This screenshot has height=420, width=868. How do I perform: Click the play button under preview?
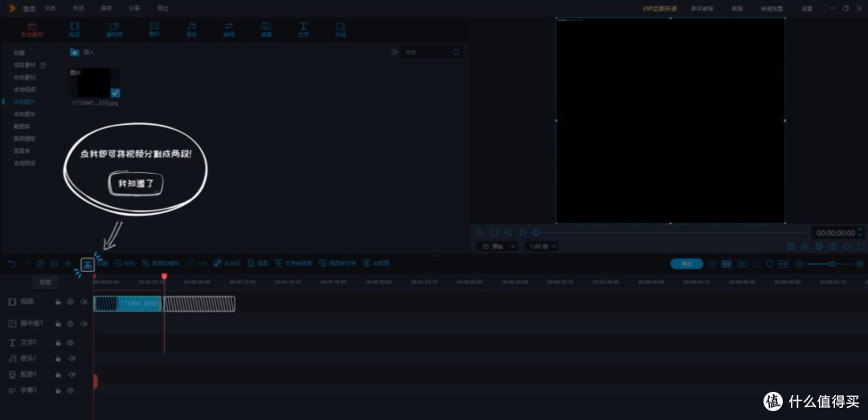coord(480,233)
